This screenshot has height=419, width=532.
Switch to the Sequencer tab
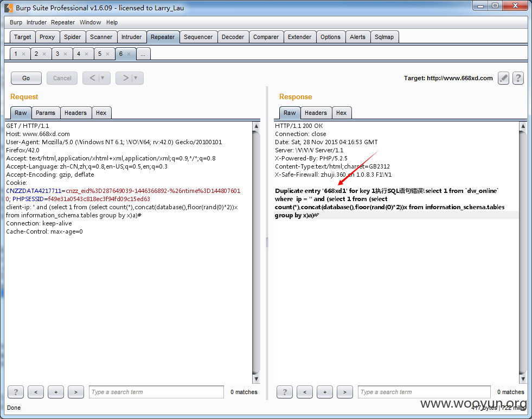198,37
